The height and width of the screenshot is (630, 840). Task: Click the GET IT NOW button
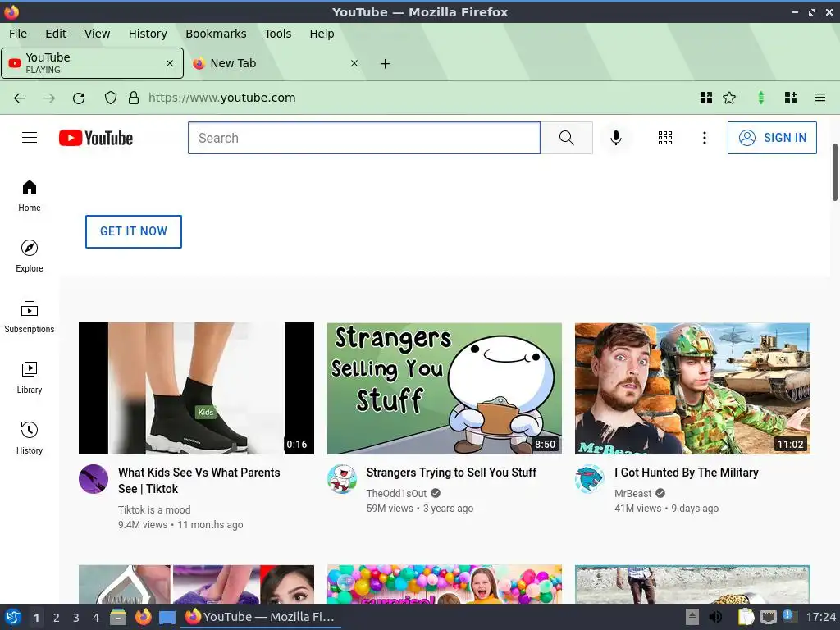(134, 231)
